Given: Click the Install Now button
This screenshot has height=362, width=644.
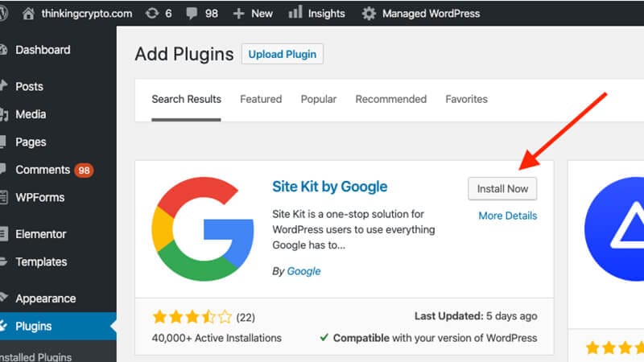Looking at the screenshot, I should click(x=502, y=188).
